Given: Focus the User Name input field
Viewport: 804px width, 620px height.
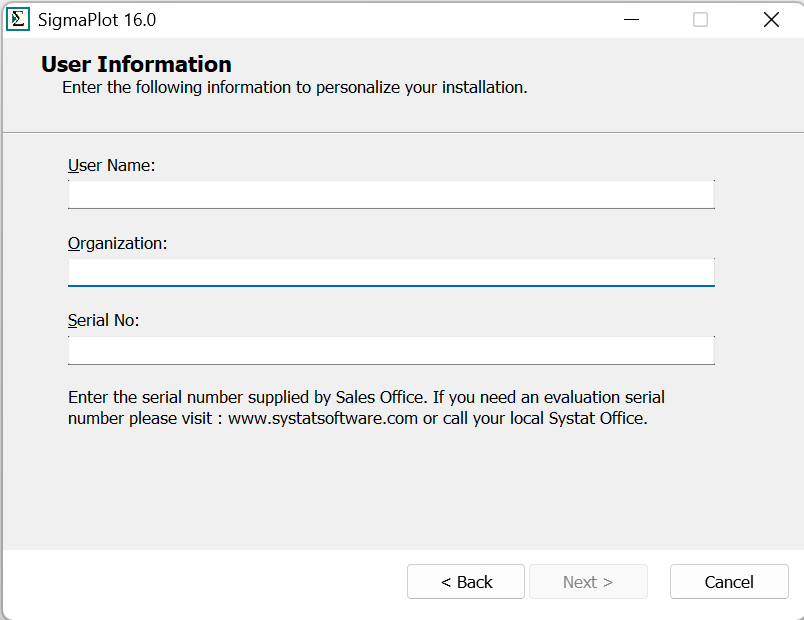Looking at the screenshot, I should coord(391,194).
